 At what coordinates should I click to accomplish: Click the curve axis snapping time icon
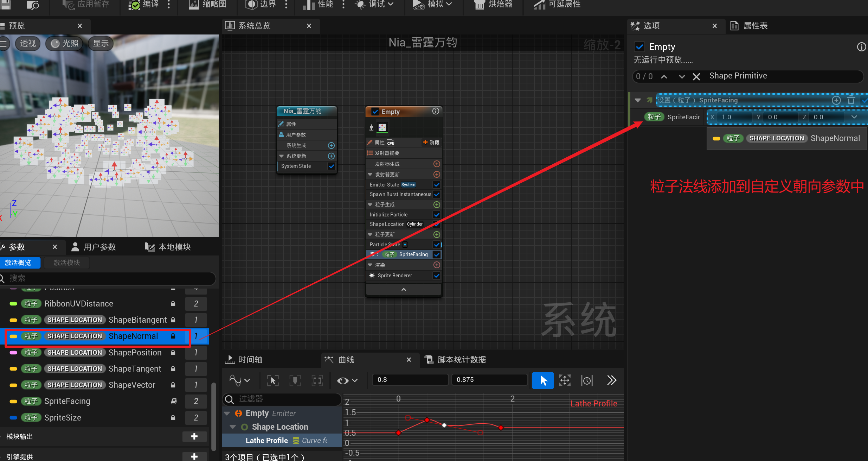tap(587, 380)
